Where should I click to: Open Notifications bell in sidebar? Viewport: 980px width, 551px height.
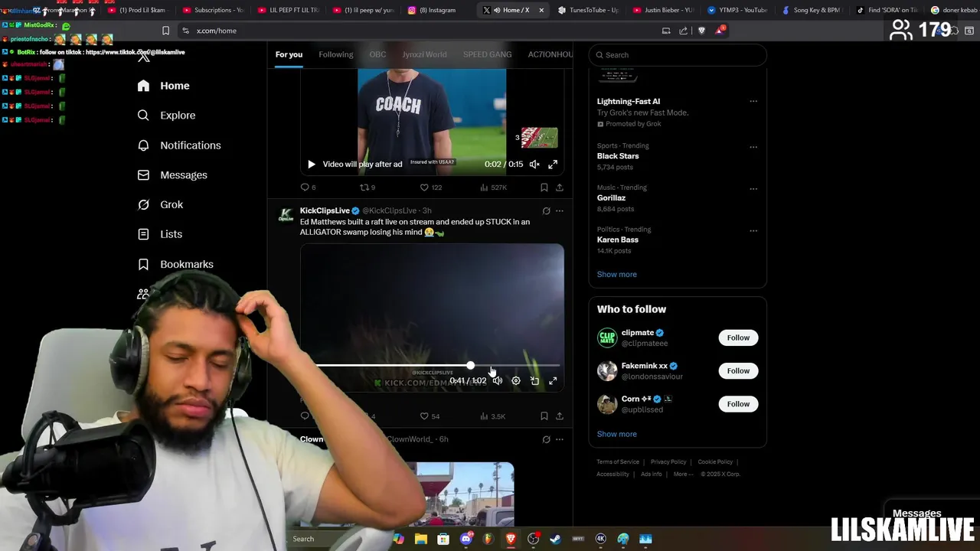(x=178, y=145)
